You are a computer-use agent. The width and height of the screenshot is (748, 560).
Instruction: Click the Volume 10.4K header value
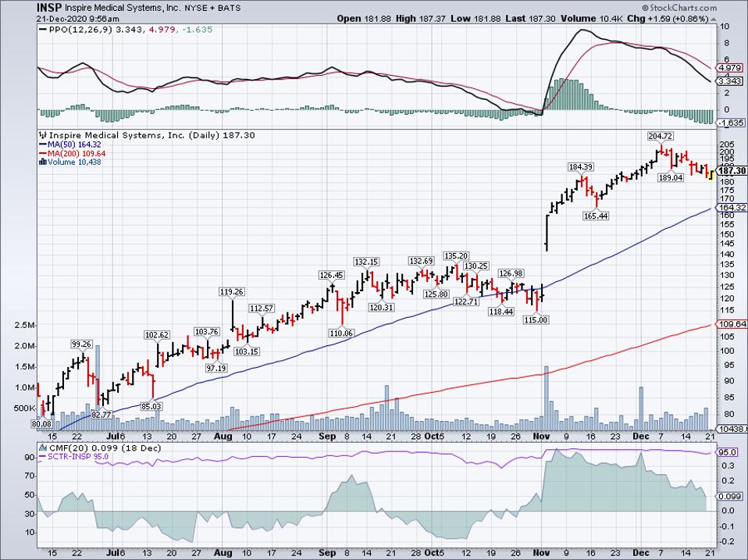[592, 19]
